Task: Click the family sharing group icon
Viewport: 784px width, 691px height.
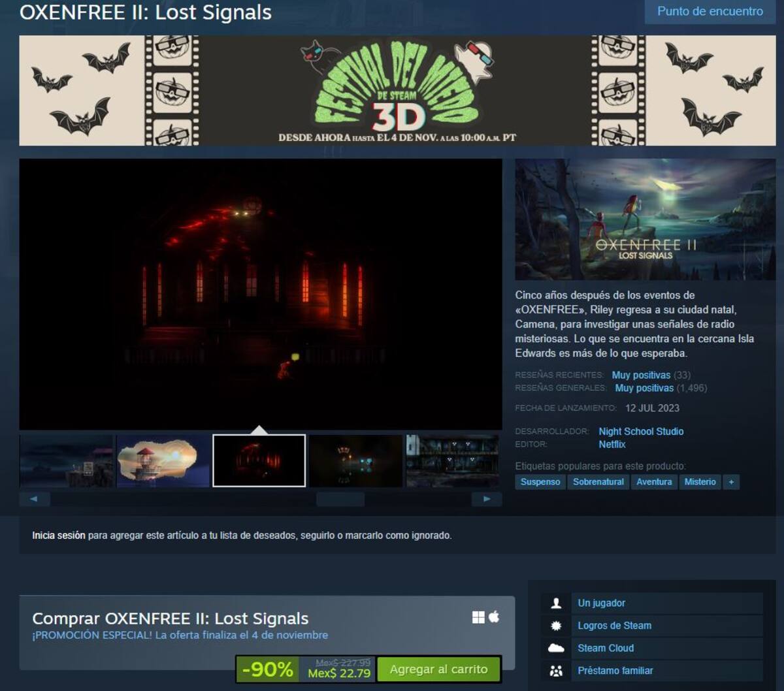Action: 557,671
